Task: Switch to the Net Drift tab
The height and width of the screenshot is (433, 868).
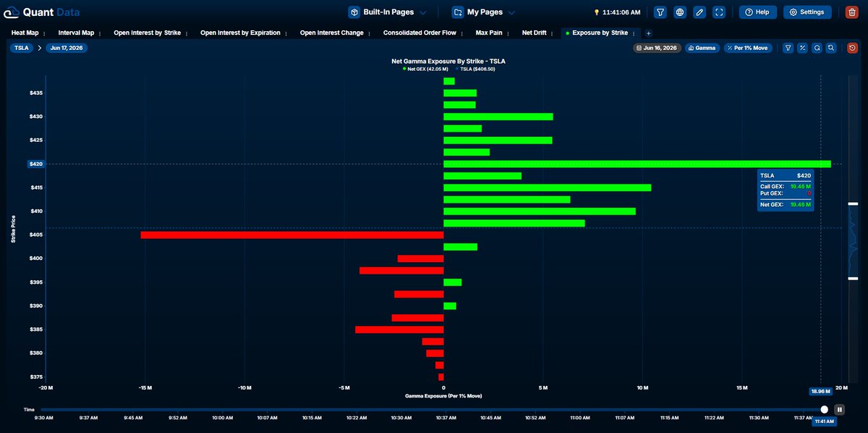Action: [535, 33]
